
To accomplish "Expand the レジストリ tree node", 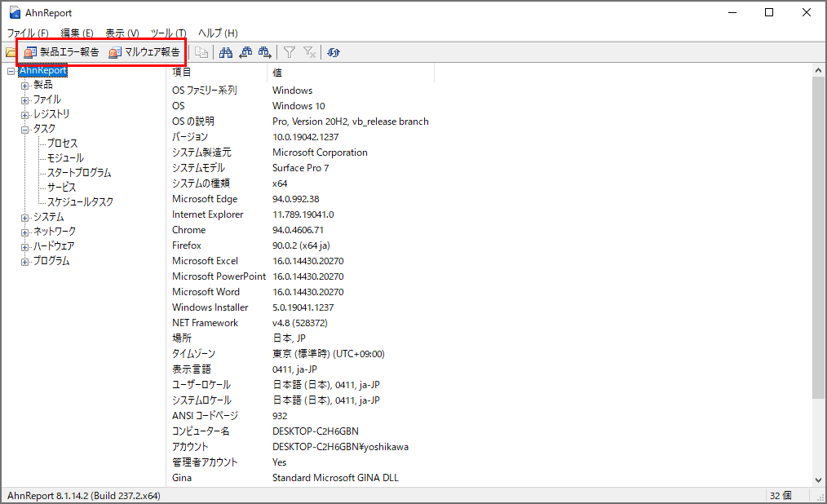I will (24, 115).
